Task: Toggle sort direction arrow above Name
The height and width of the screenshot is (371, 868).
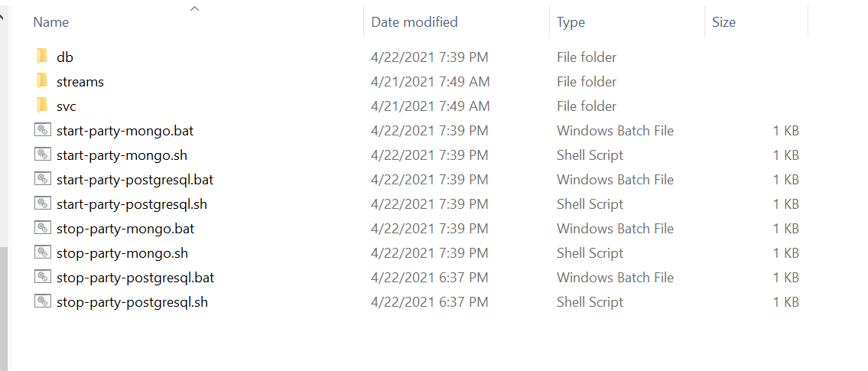Action: pyautogui.click(x=194, y=8)
